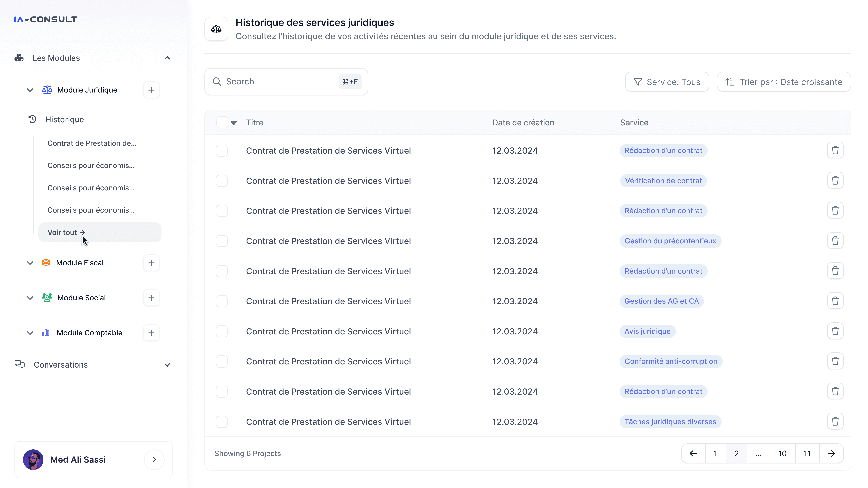Delete the Vérification de contrat row
Image resolution: width=868 pixels, height=488 pixels.
[835, 181]
